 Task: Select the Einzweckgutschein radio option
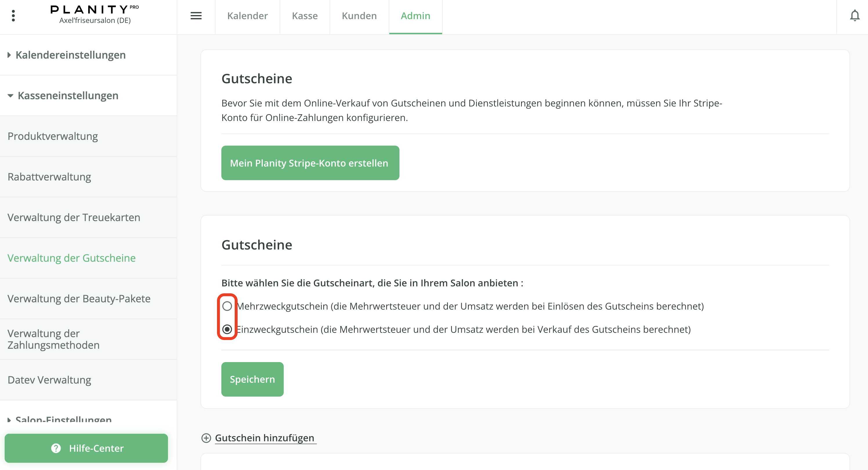point(227,329)
